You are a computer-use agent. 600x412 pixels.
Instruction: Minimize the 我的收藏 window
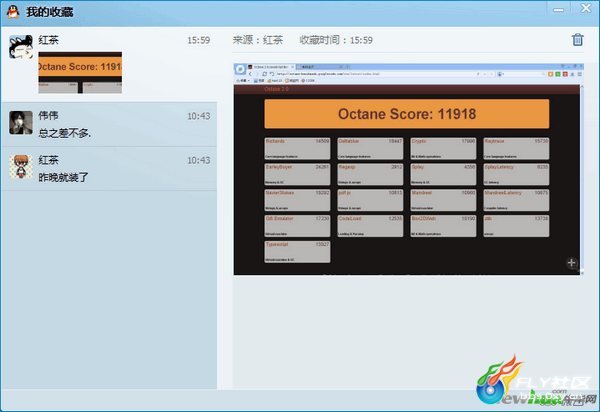[558, 9]
